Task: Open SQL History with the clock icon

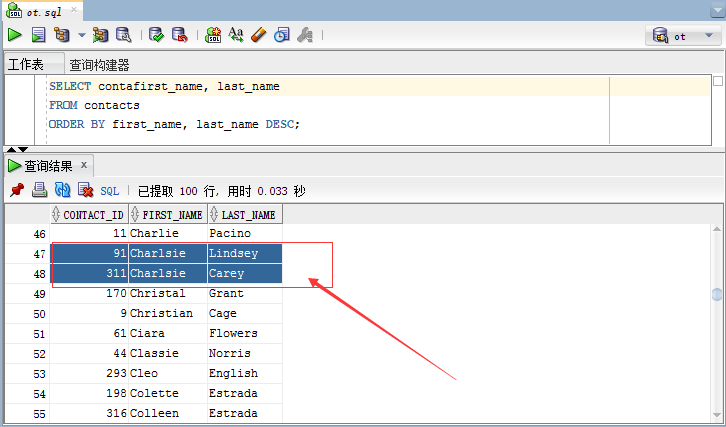Action: coord(282,35)
